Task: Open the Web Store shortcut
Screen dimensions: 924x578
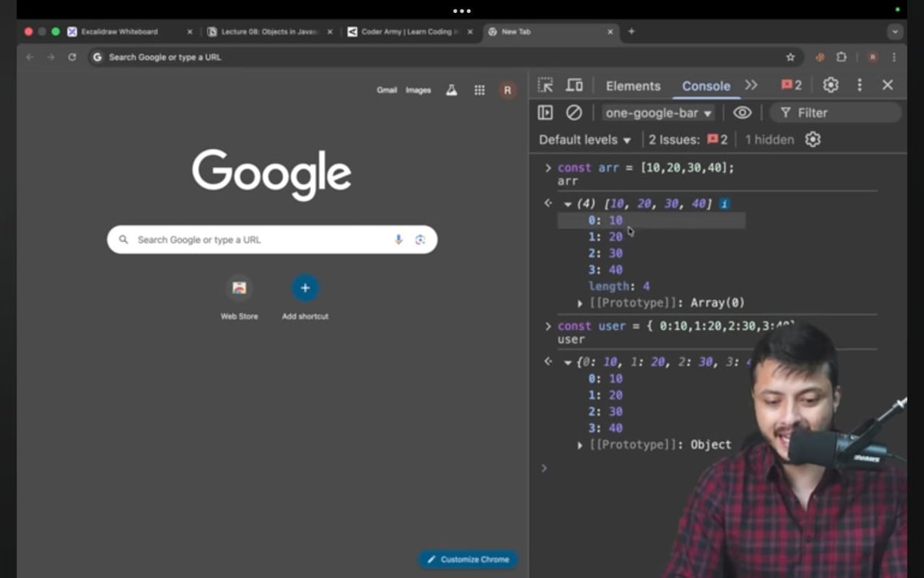Action: pyautogui.click(x=239, y=297)
